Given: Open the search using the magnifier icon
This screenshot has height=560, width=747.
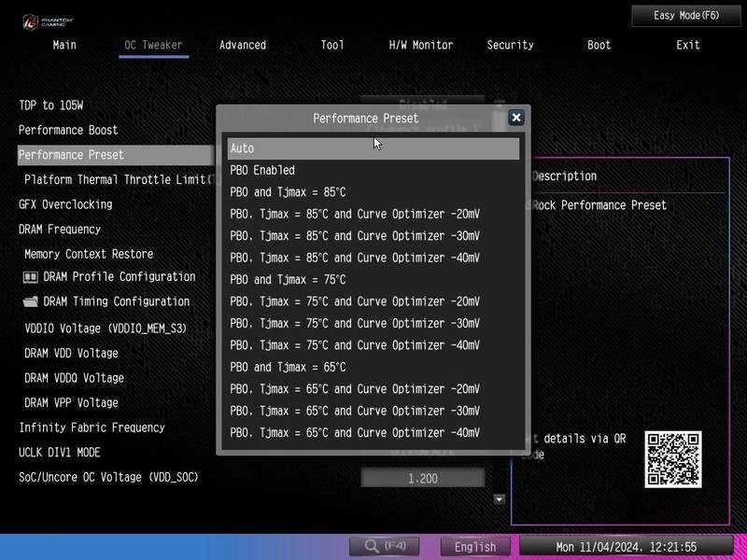Looking at the screenshot, I should [373, 547].
